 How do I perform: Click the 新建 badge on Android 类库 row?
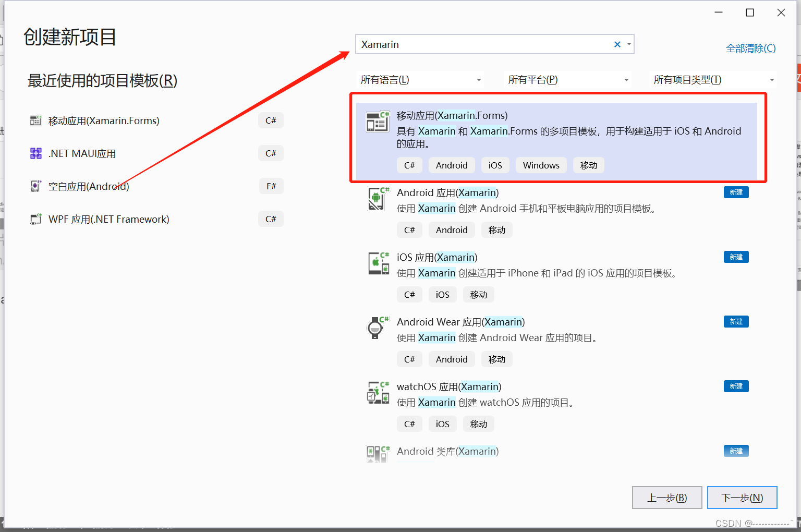tap(736, 451)
